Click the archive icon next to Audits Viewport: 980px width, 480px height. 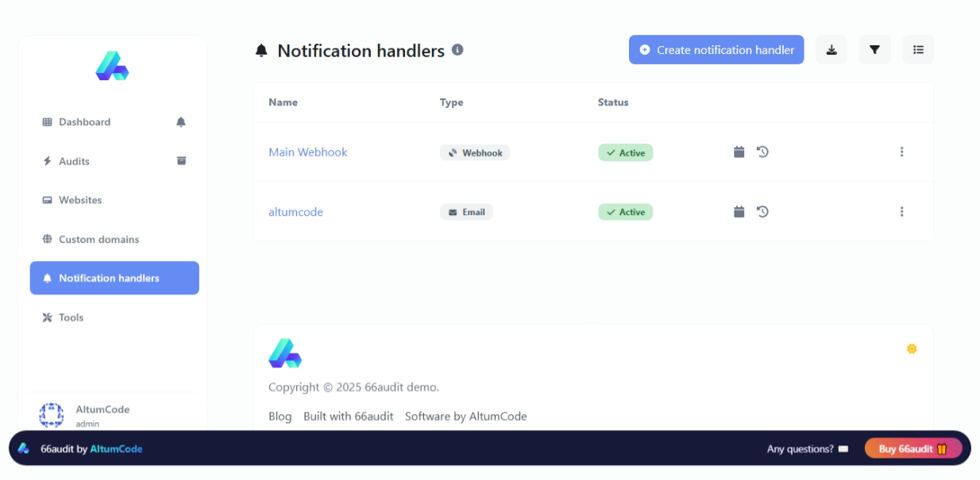point(181,161)
